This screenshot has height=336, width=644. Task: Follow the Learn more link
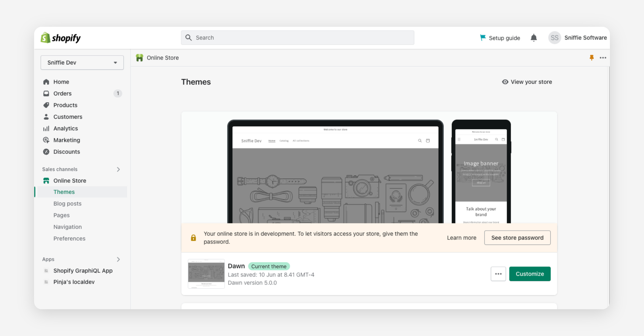[461, 238]
